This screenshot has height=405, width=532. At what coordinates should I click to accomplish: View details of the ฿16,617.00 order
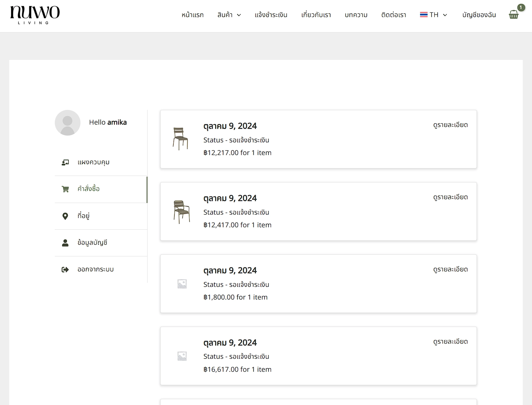[451, 342]
